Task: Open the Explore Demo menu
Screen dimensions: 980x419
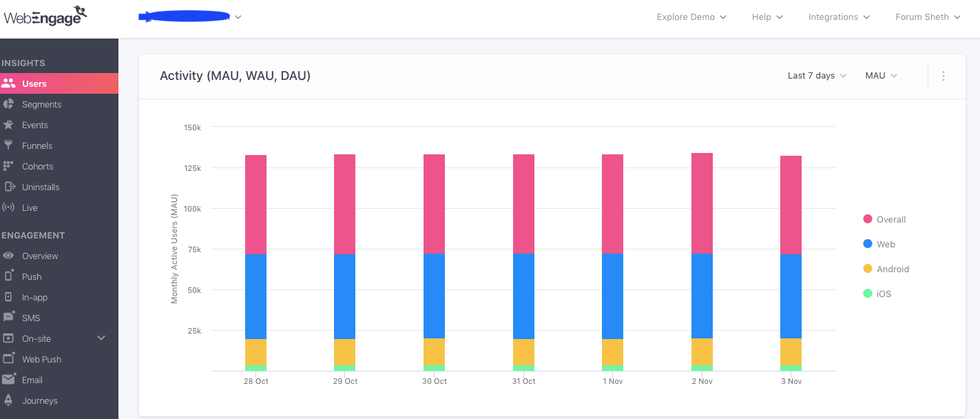Action: (691, 17)
